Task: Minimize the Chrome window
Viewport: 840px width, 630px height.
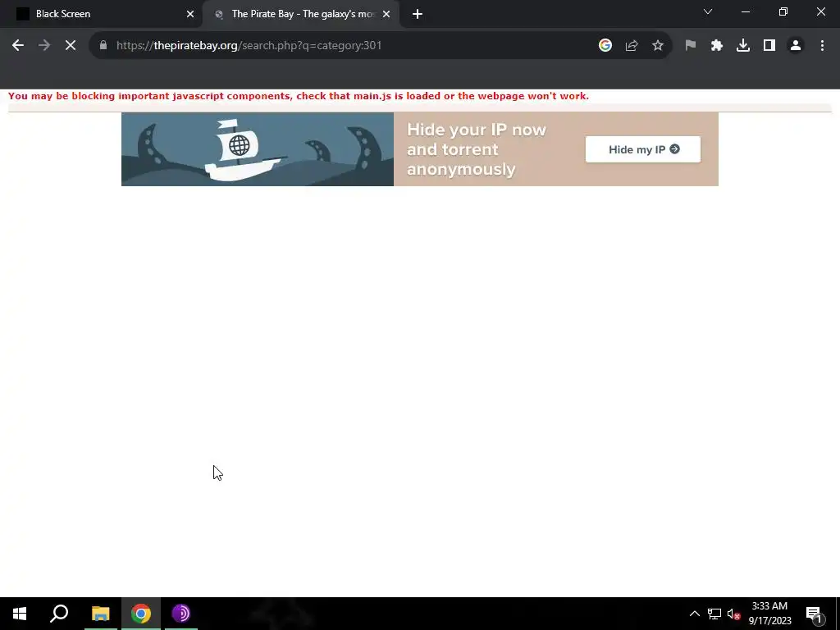Action: coord(746,11)
